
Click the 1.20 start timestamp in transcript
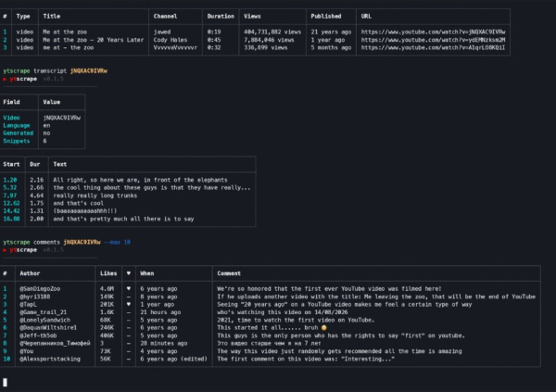click(10, 180)
